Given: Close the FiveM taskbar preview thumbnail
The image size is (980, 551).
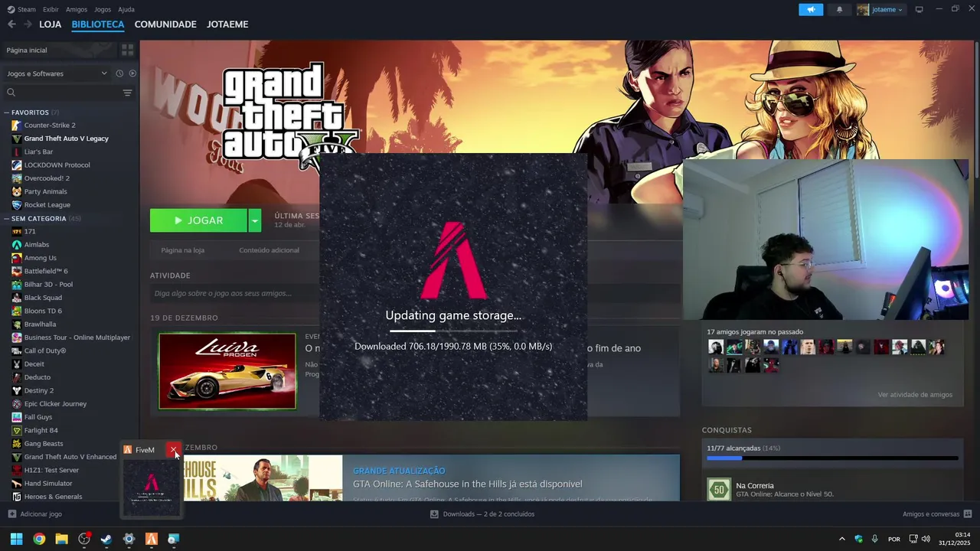Looking at the screenshot, I should (174, 450).
